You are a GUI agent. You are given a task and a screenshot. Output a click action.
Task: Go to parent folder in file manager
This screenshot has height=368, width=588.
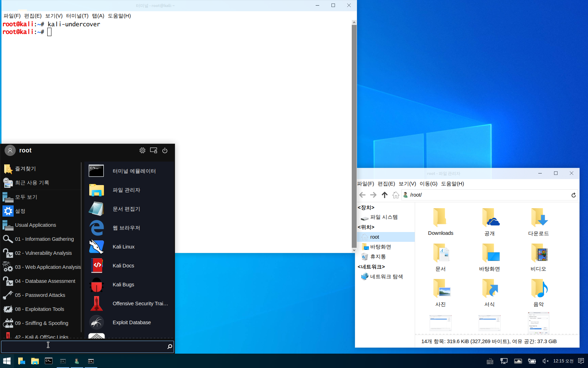(x=385, y=195)
